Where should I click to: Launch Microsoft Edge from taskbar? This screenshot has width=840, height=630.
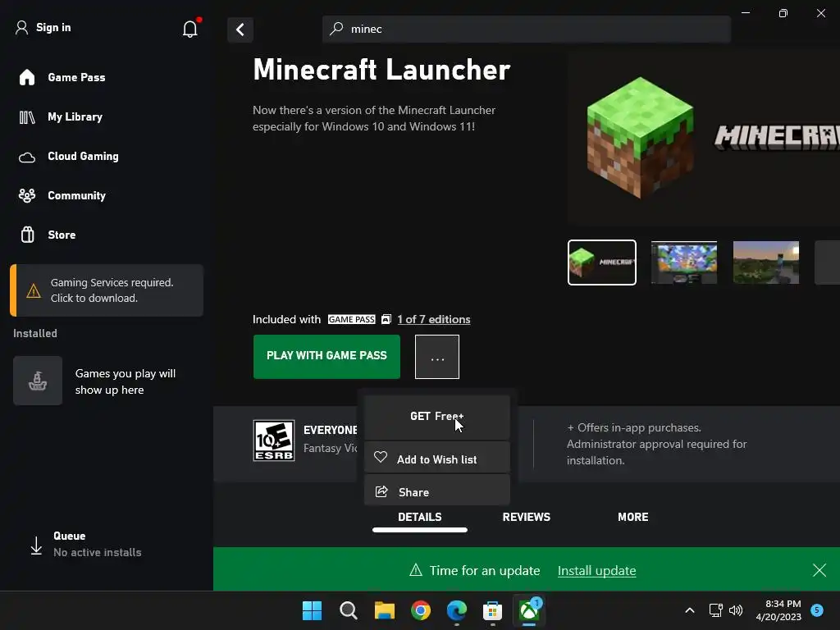pyautogui.click(x=457, y=610)
